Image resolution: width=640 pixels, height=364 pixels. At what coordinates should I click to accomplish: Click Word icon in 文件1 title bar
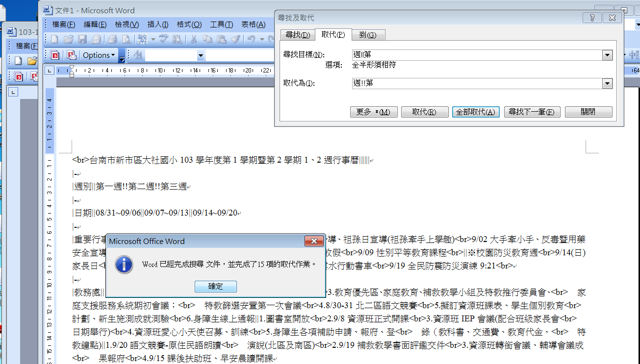coord(48,10)
